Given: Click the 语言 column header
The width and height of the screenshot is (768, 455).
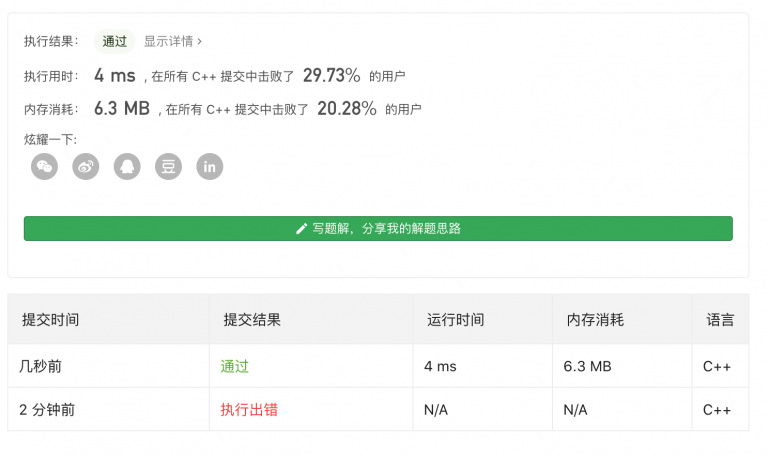Looking at the screenshot, I should 720,320.
